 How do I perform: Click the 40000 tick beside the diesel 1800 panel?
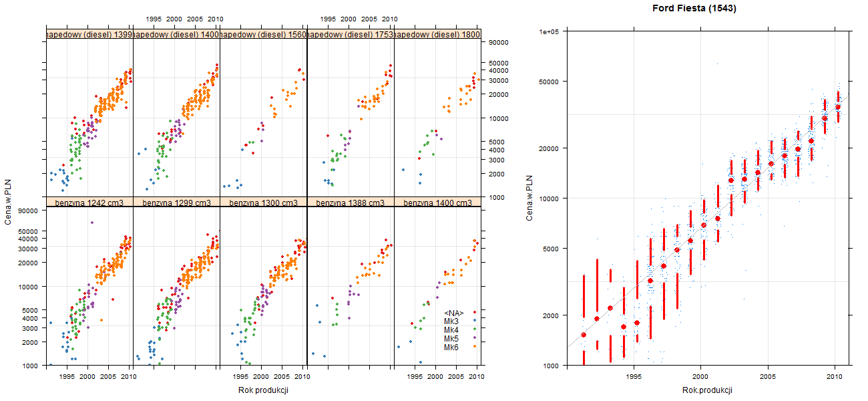tap(499, 70)
